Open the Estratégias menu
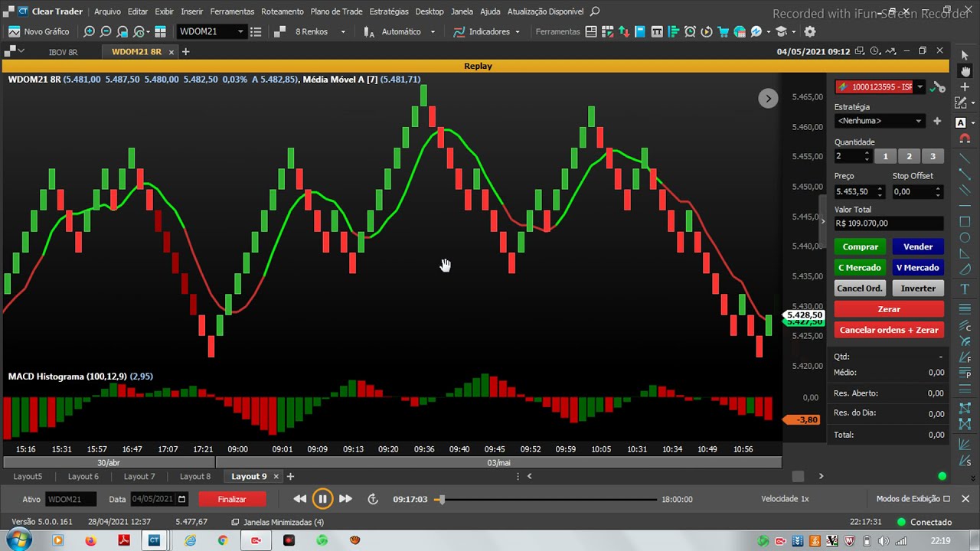This screenshot has width=980, height=551. (x=389, y=11)
